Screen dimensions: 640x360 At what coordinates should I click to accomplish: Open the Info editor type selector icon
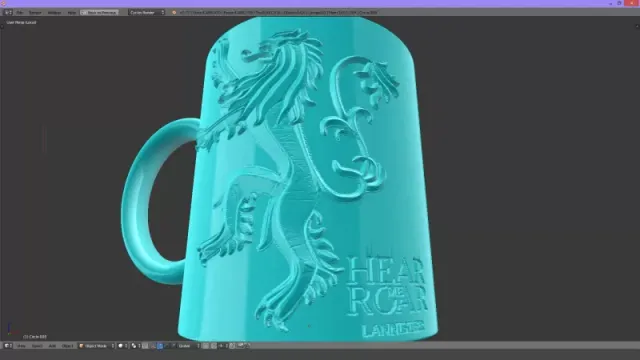[8, 13]
